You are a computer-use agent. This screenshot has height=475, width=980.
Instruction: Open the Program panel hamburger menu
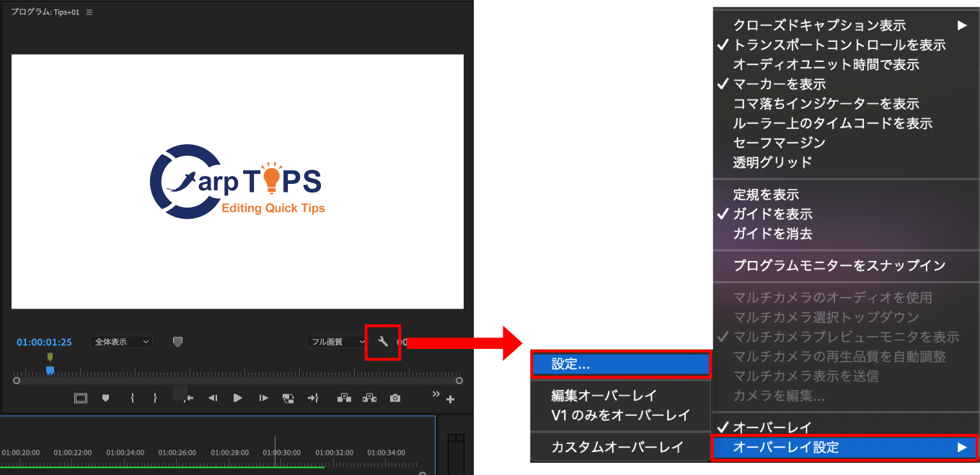(x=89, y=12)
